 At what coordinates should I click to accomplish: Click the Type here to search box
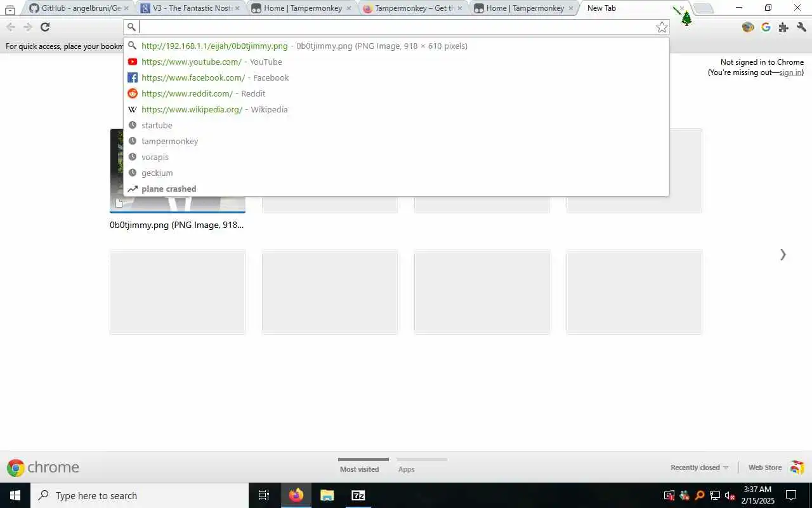[140, 495]
